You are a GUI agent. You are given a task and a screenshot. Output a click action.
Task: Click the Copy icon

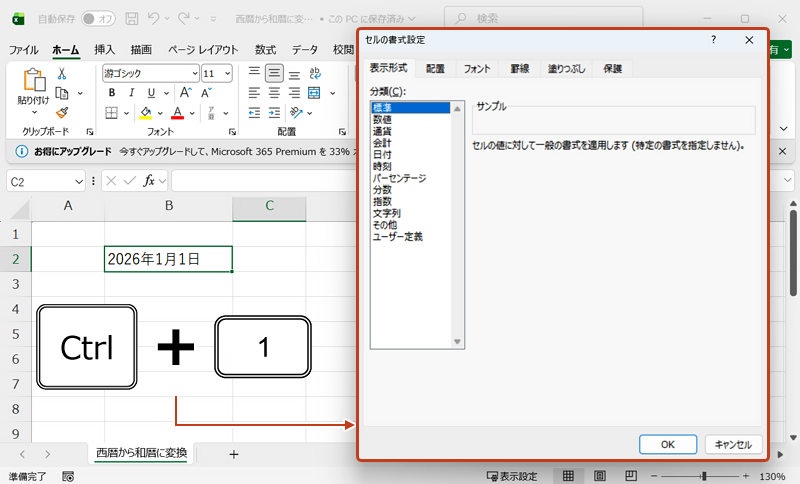(62, 93)
